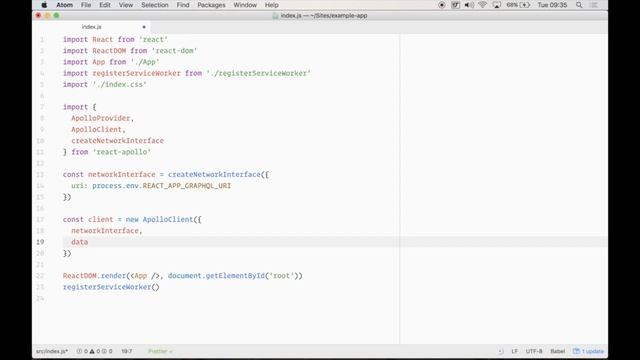Click the Wi-Fi status icon
This screenshot has height=360, width=640.
click(482, 5)
